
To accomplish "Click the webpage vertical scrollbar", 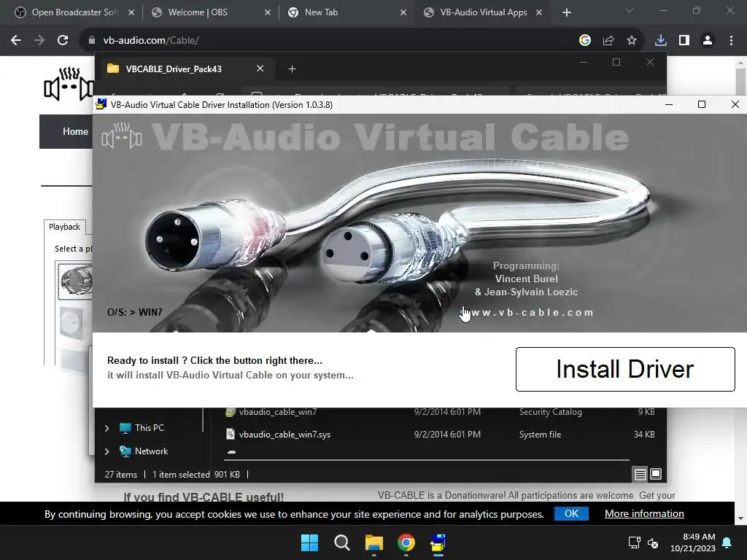I will click(740, 81).
